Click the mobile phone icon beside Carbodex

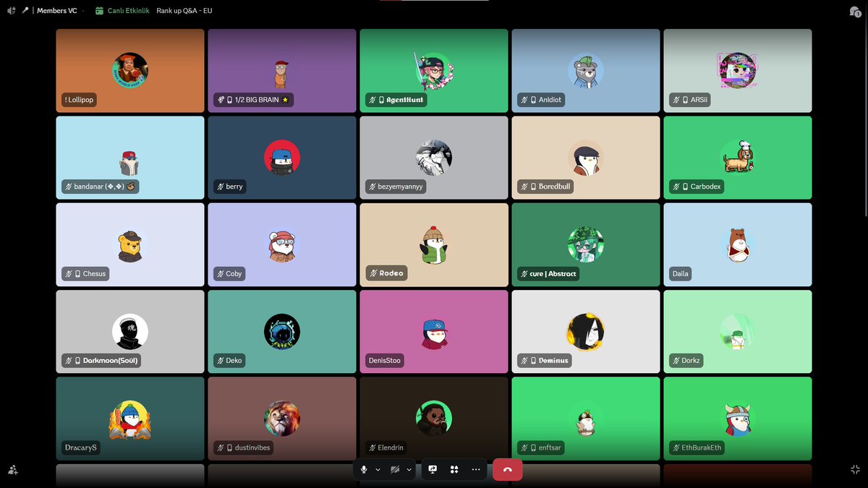pos(685,187)
